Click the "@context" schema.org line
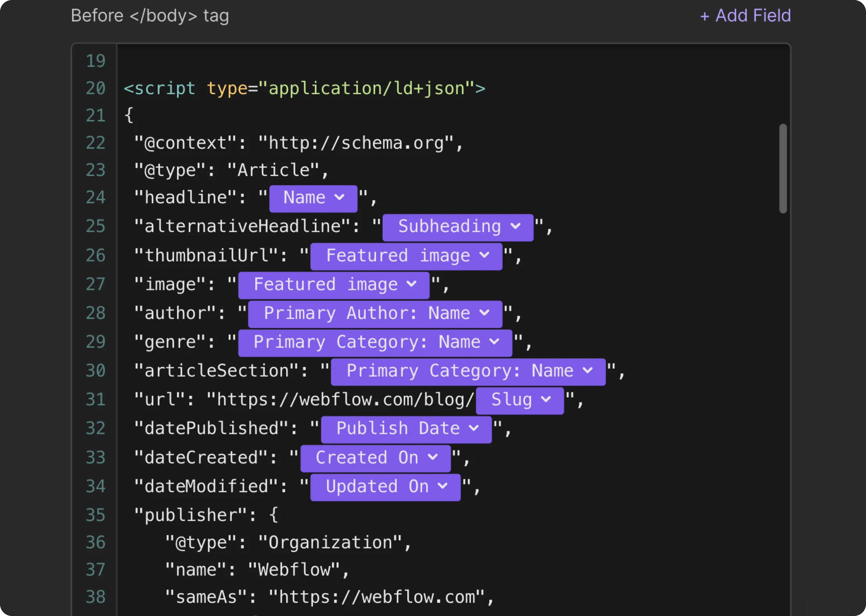This screenshot has width=866, height=616. click(299, 143)
